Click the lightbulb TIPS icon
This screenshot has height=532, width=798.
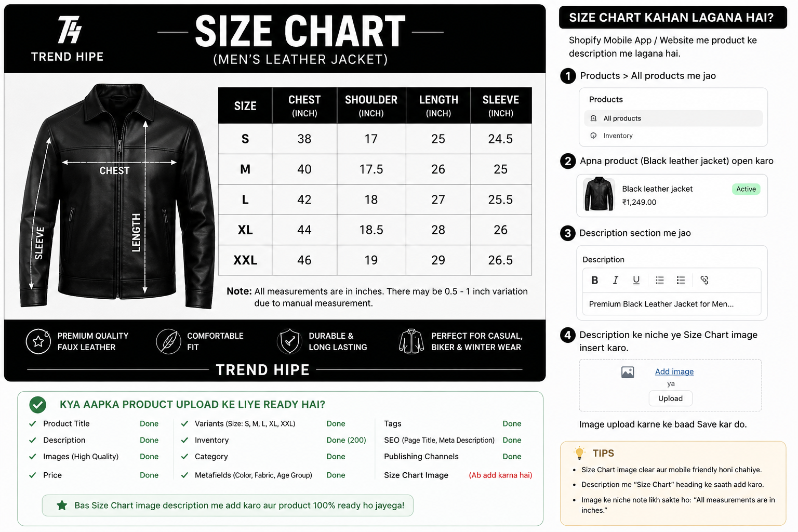[579, 453]
